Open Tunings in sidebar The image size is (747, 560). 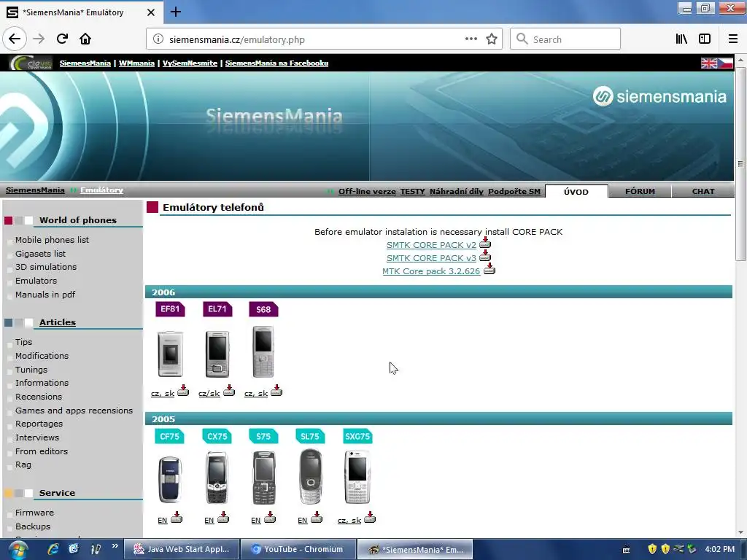31,370
